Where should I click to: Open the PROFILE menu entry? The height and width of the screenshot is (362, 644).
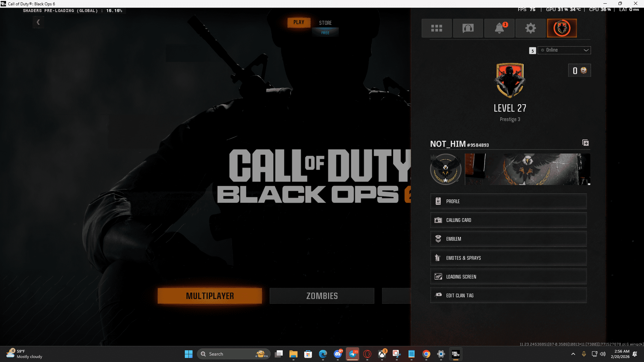[x=508, y=201]
